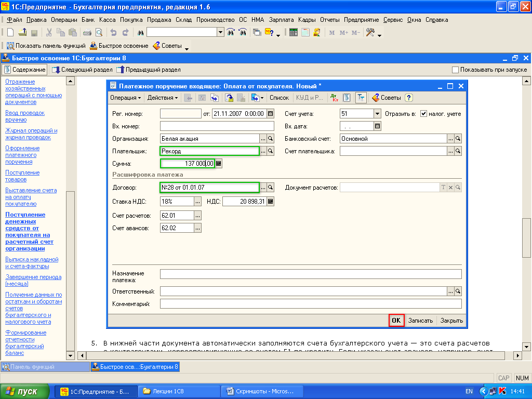Click the Записать button
Viewport: 532px width, 399px height.
point(420,320)
